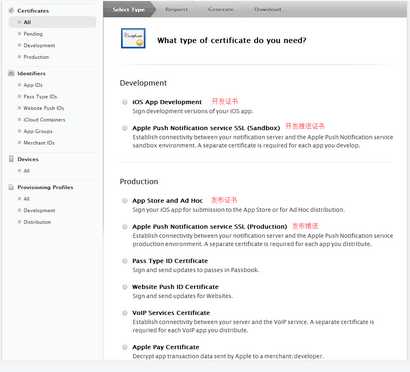This screenshot has height=372, width=410.
Task: Choose VoIP Services Certificate radio button
Action: click(x=125, y=313)
